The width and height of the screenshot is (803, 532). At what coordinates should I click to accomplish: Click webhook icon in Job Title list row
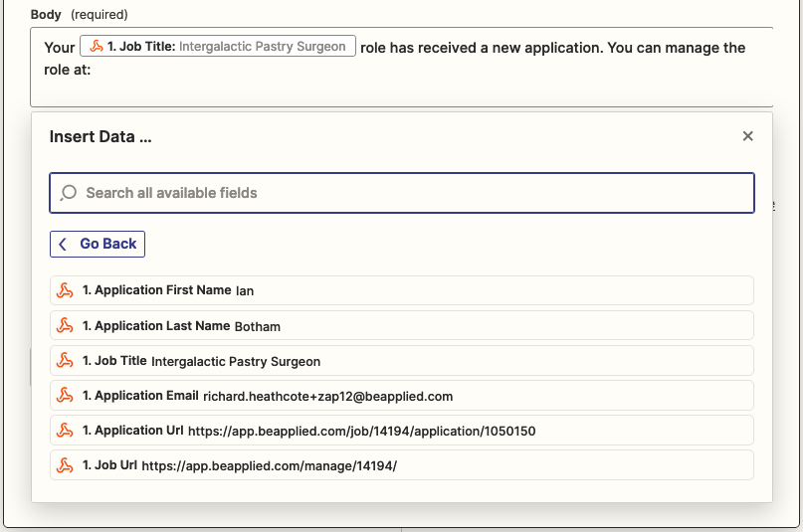(x=65, y=360)
